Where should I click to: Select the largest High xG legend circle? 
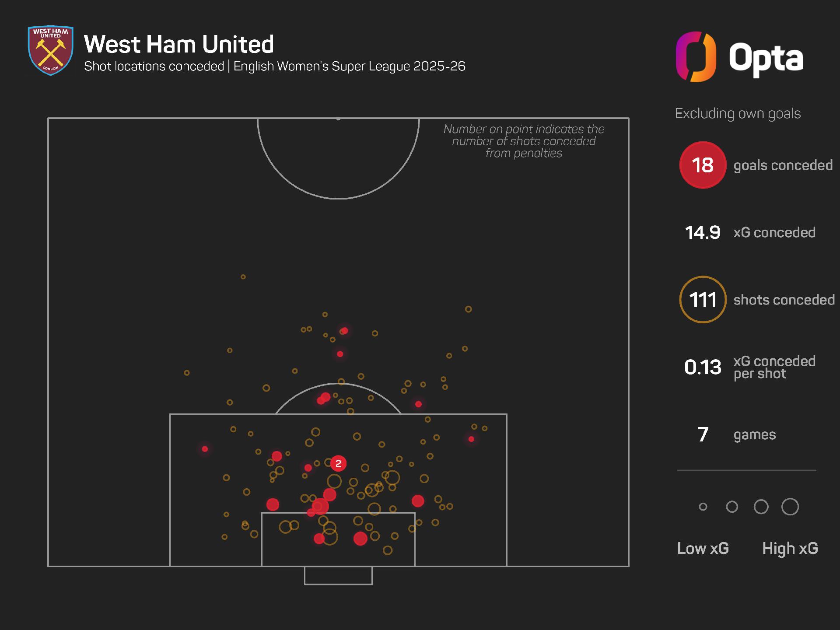tap(790, 507)
